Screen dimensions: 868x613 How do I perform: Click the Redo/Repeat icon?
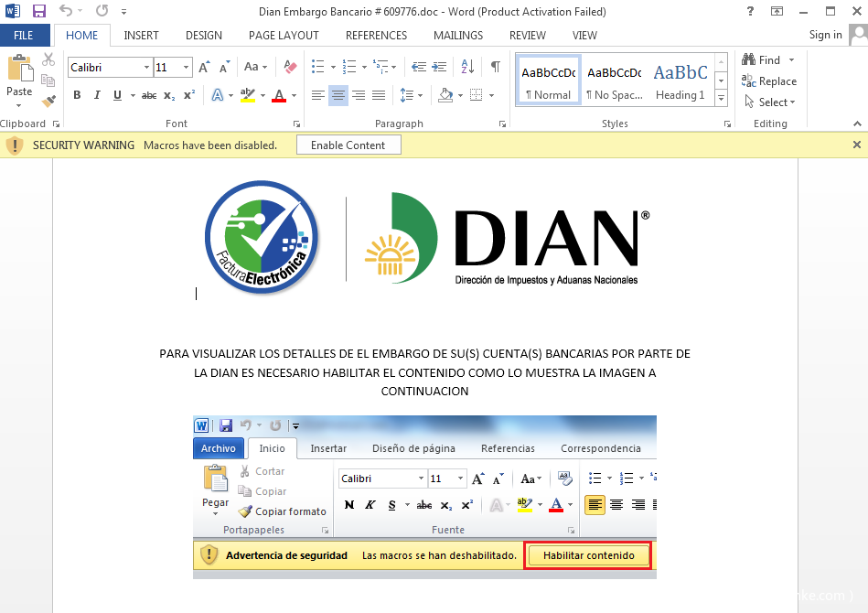[x=102, y=11]
